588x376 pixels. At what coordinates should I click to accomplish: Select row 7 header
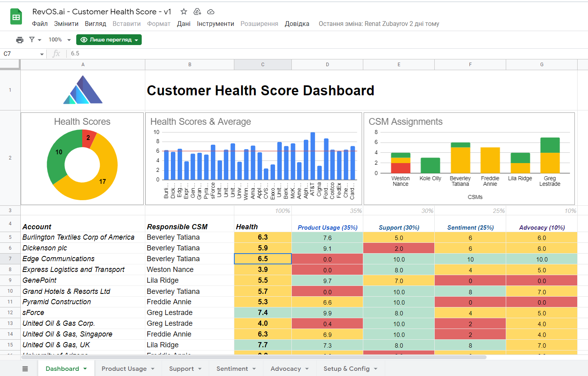pos(10,259)
